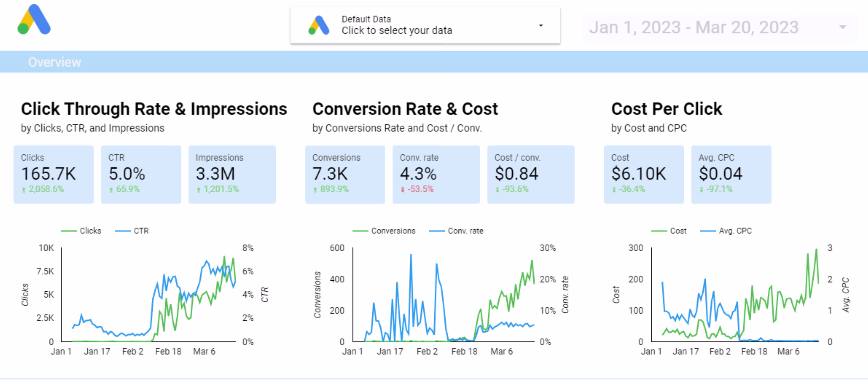Toggle green Clicks legend in first chart

69,231
